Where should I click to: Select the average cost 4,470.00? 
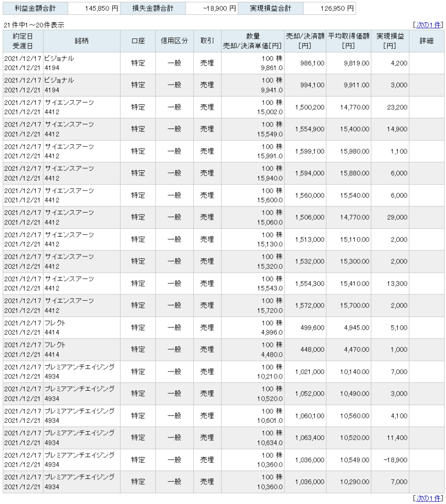pyautogui.click(x=357, y=350)
